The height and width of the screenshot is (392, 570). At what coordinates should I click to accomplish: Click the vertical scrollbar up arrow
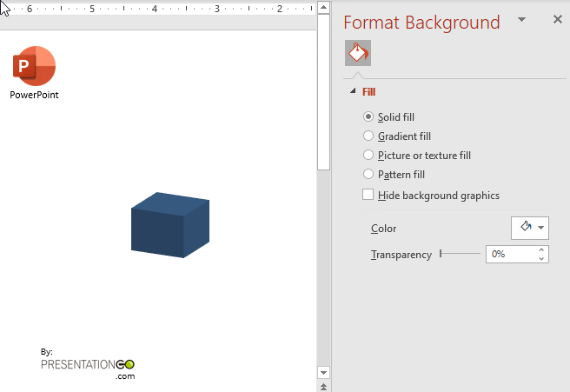coord(323,7)
